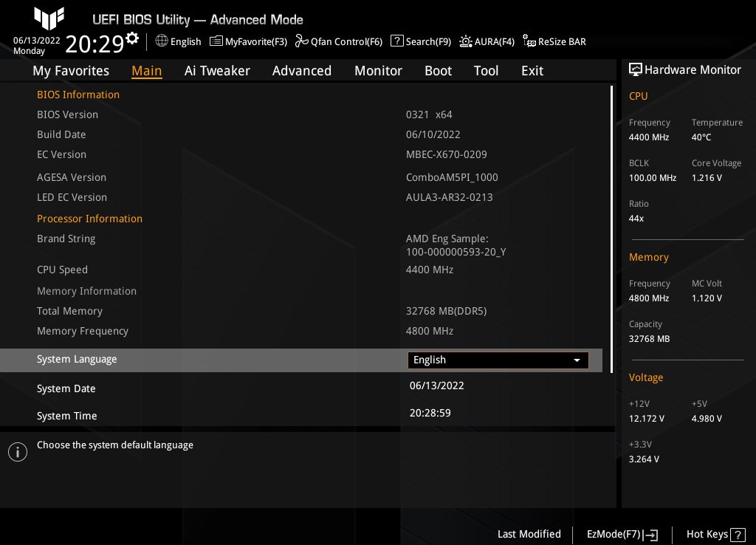The image size is (756, 545).
Task: Click AGESA Version value ComboAM5PI_1000
Action: click(x=452, y=177)
